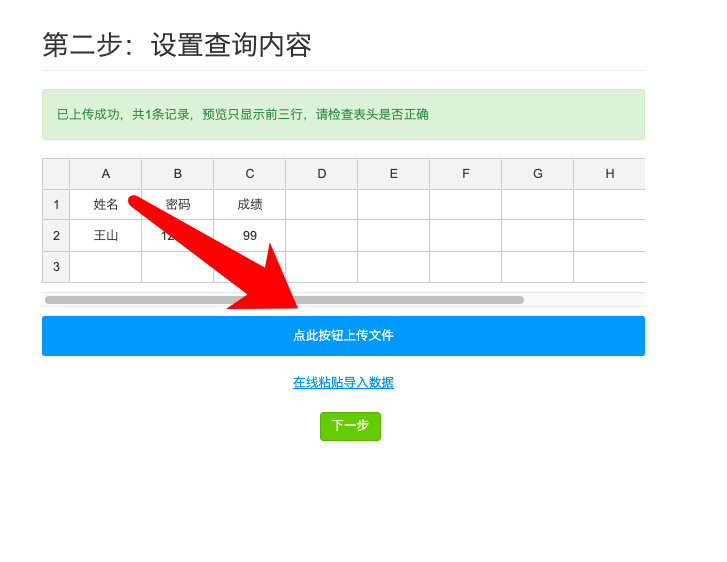The image size is (727, 562).
Task: Select column G header
Action: point(538,174)
